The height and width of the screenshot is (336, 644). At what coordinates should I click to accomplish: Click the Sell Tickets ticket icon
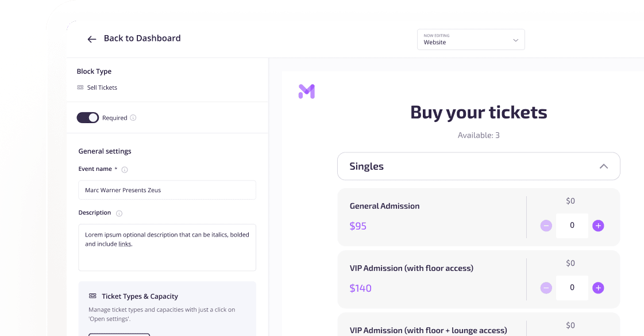coord(80,87)
